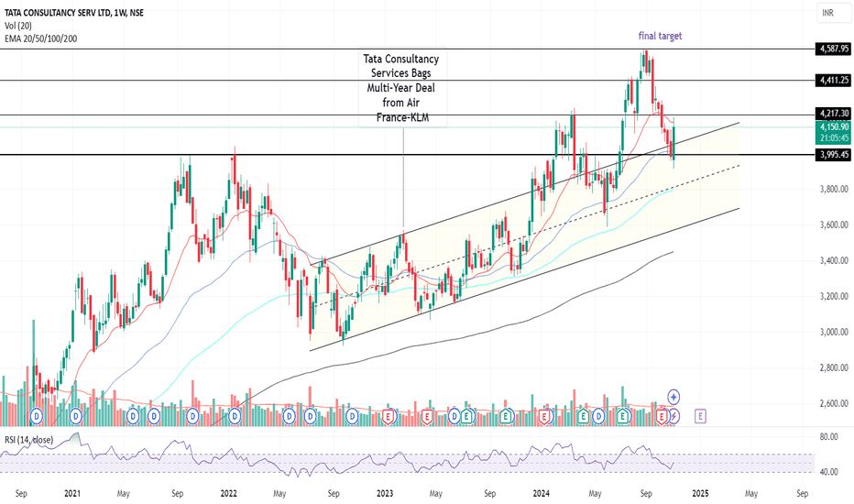Open the red earnings marker above 2023

[x=388, y=417]
